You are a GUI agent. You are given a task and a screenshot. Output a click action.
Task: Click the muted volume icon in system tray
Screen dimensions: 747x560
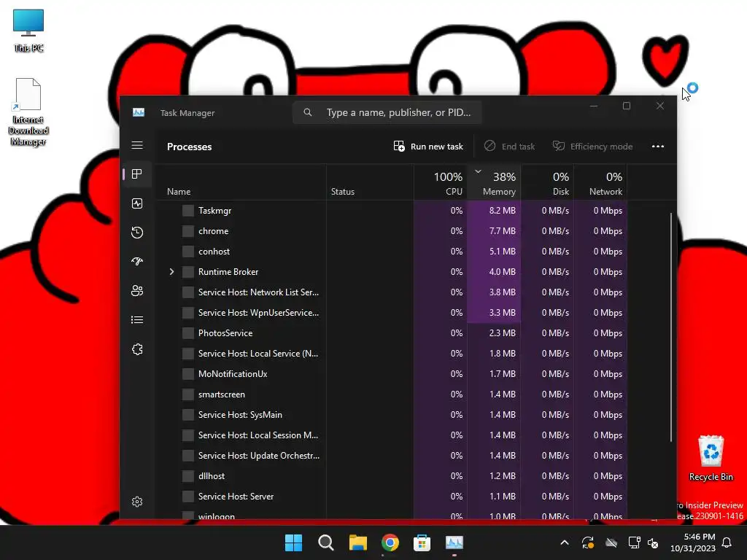click(x=653, y=542)
